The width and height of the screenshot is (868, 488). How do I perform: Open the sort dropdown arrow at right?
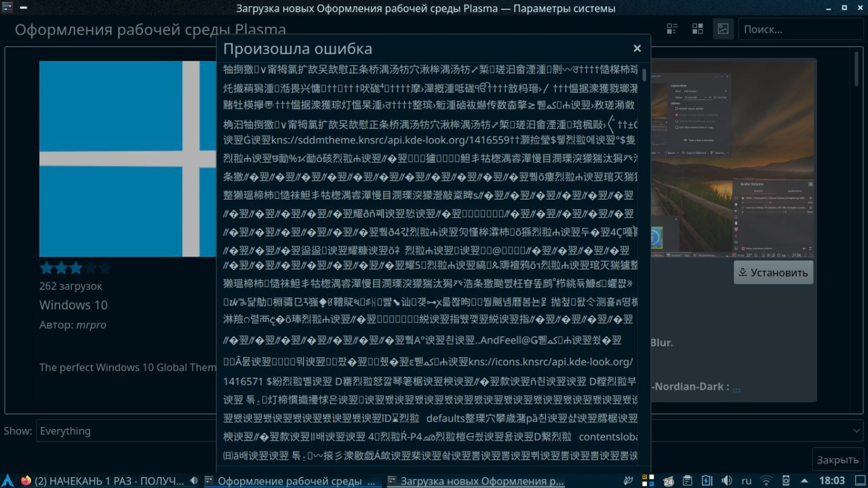pos(857,431)
